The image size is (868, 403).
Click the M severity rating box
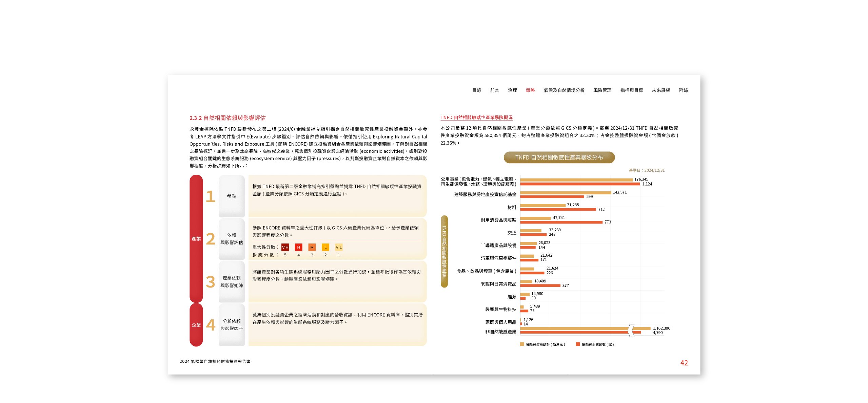(312, 247)
